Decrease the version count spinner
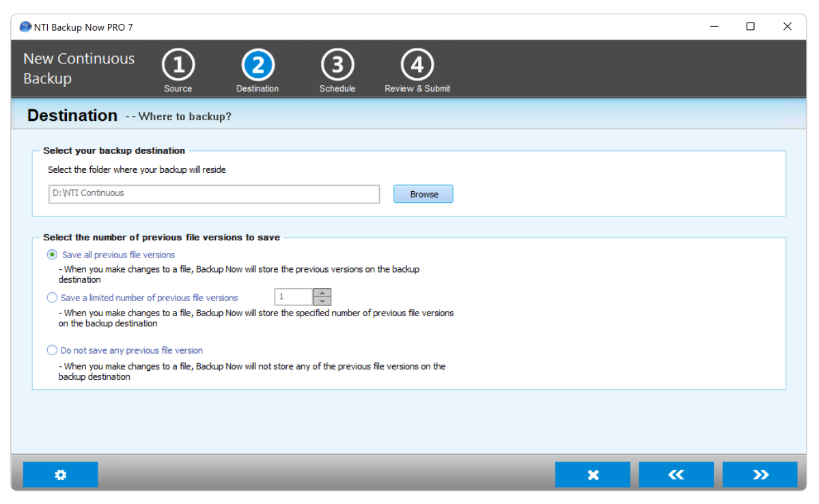Screen dimensions: 819x504 (322, 301)
